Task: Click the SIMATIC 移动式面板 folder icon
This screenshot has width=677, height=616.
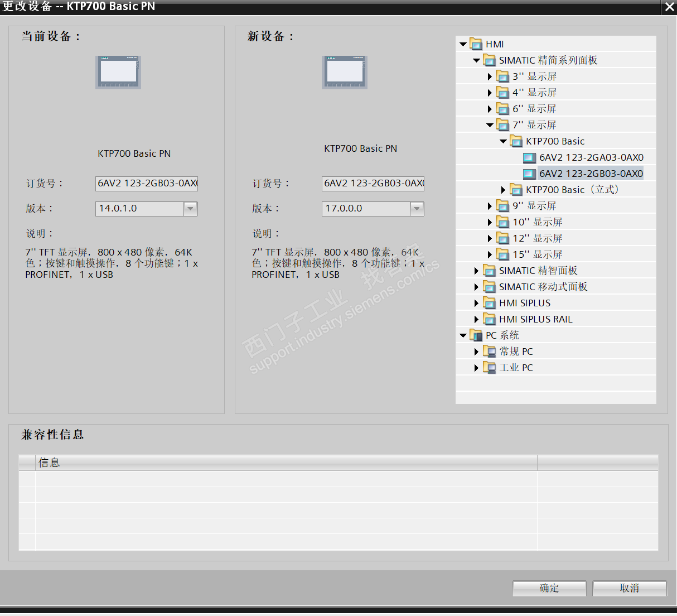Action: click(x=489, y=287)
